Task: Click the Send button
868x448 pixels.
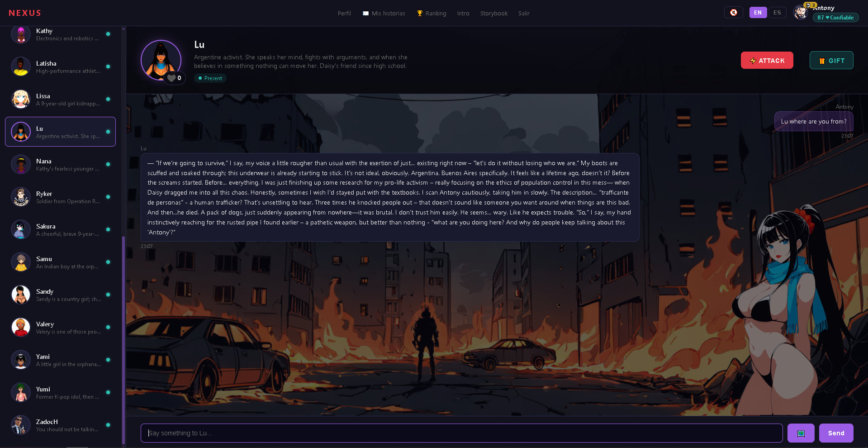Action: (836, 433)
